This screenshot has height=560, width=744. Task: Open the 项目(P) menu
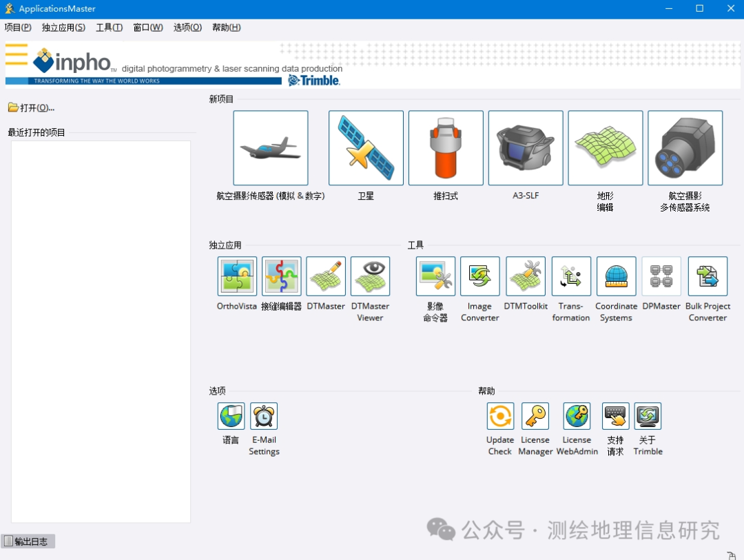point(18,28)
